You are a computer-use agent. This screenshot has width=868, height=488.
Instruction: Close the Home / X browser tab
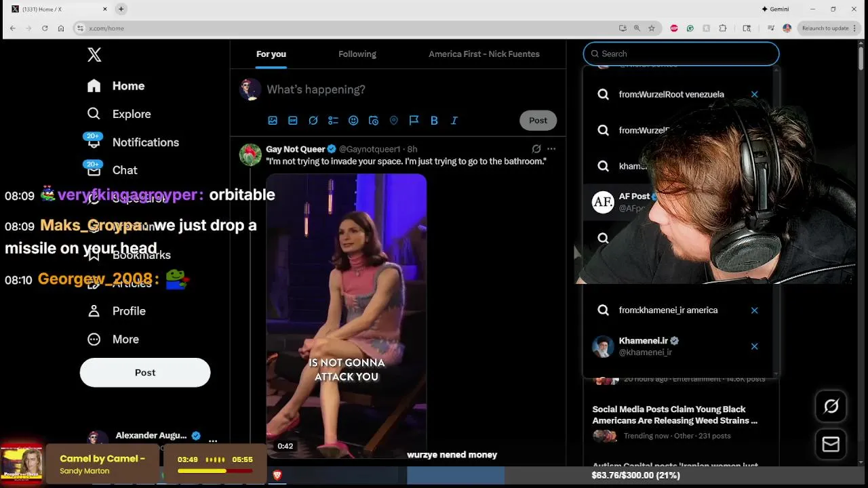click(105, 9)
